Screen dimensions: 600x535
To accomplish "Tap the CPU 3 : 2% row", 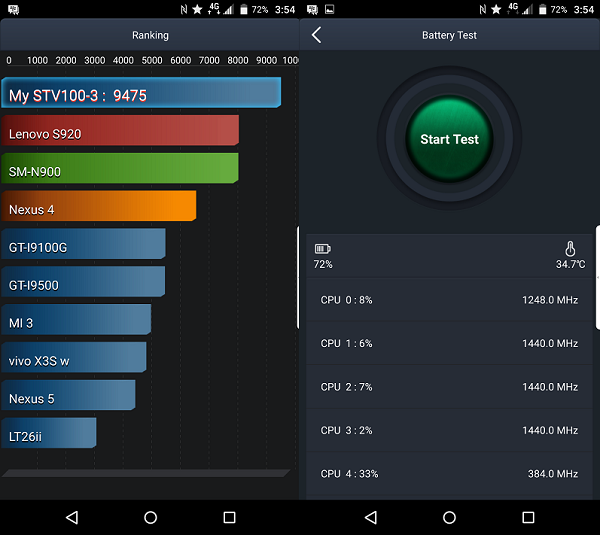I will click(x=449, y=431).
